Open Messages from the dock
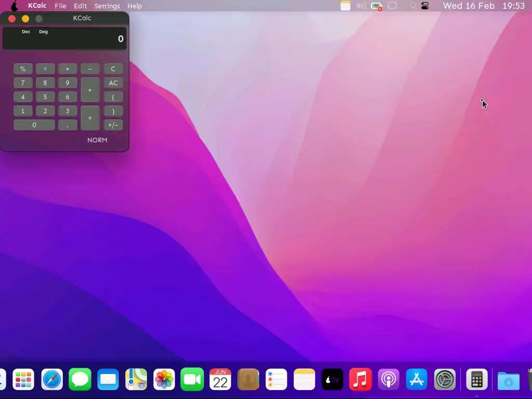The image size is (532, 399). (x=80, y=379)
